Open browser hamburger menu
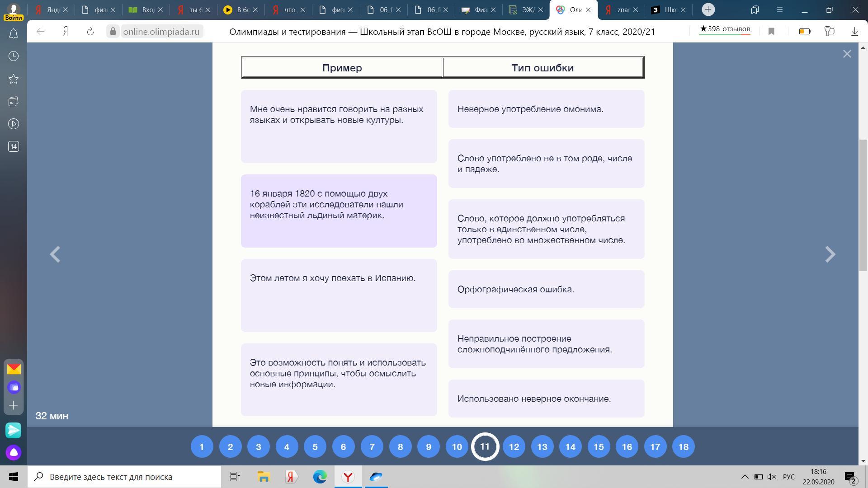868x488 pixels. coord(779,9)
